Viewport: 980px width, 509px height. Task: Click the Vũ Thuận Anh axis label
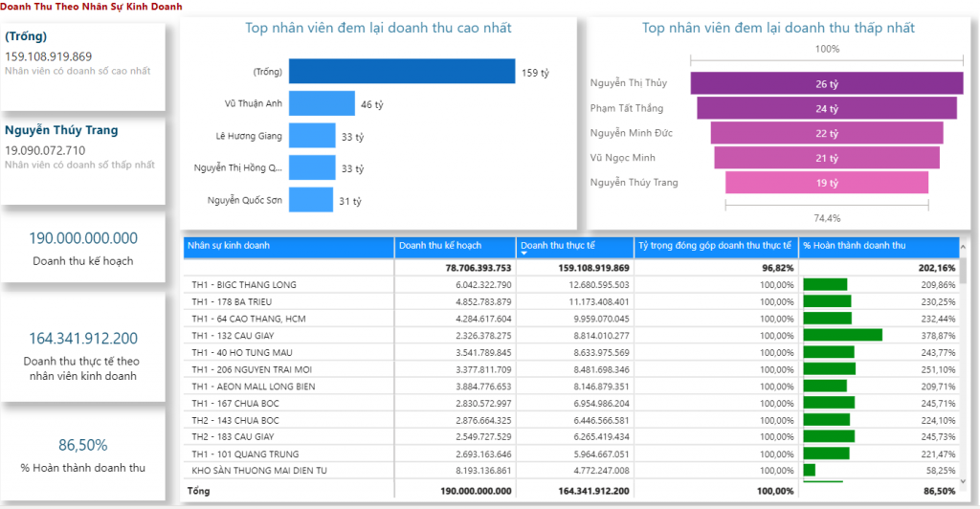(253, 103)
